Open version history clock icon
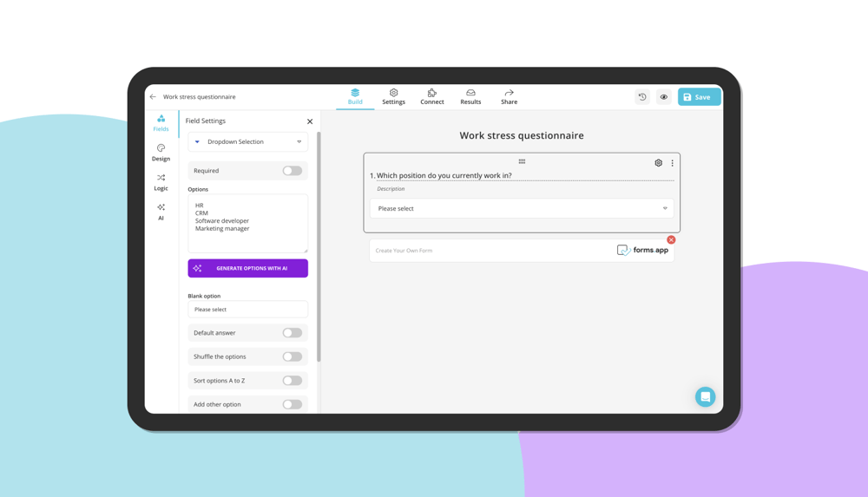 click(x=642, y=97)
